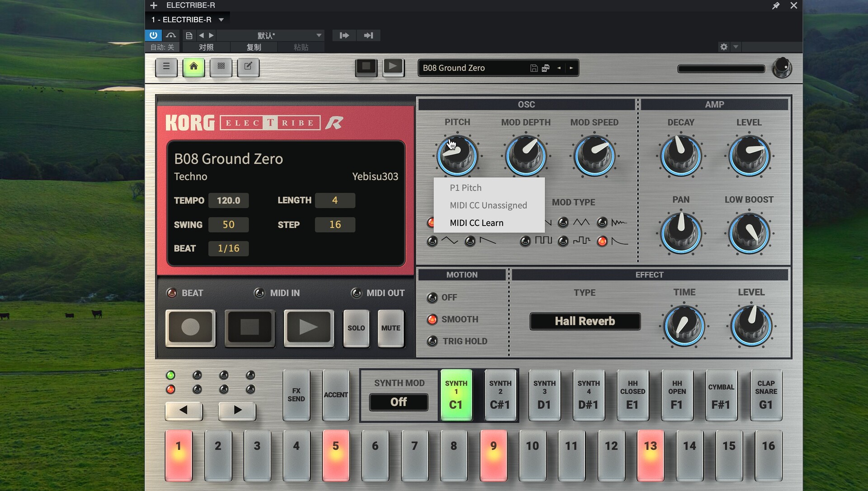Select next host preset arrow
Viewport: 868px width, 491px height.
click(211, 35)
